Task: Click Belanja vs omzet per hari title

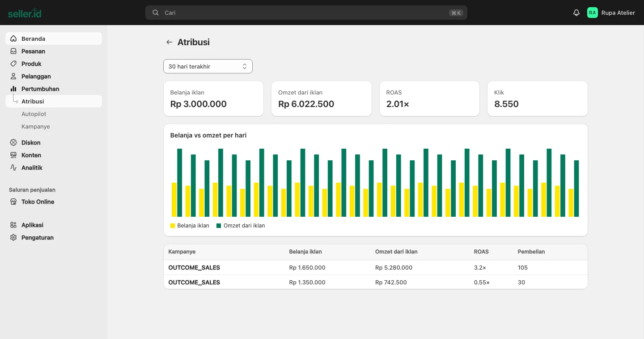Action: (208, 135)
